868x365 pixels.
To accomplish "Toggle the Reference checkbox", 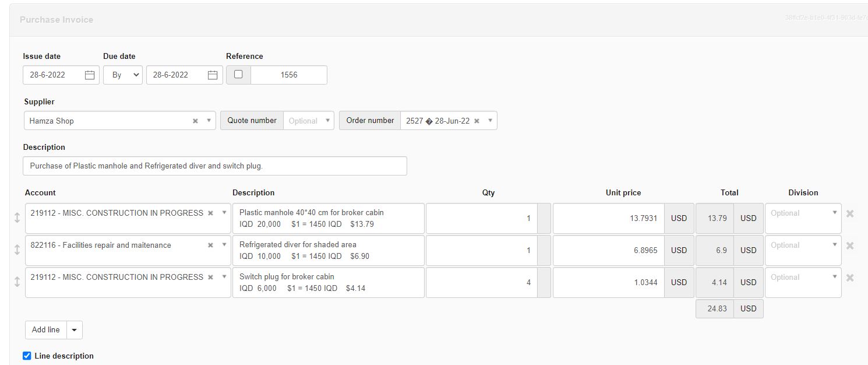I will pyautogui.click(x=238, y=75).
